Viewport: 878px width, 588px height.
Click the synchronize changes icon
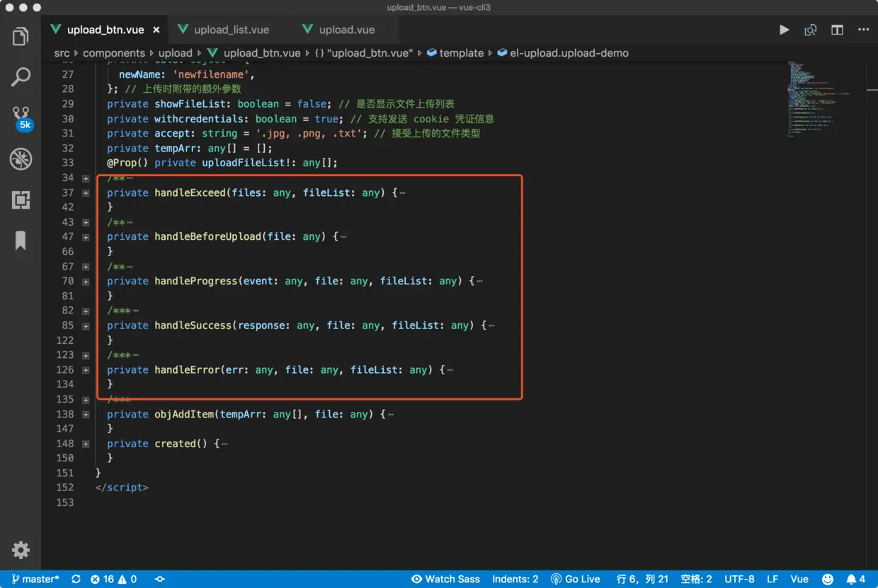pyautogui.click(x=76, y=579)
